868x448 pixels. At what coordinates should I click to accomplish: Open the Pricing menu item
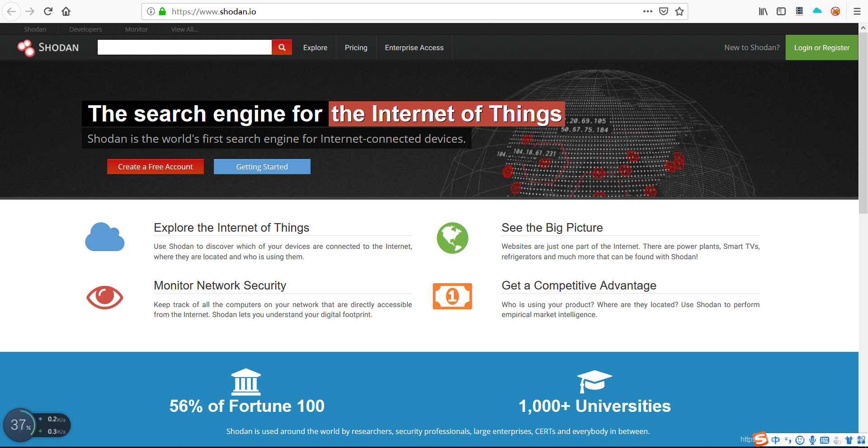coord(356,47)
